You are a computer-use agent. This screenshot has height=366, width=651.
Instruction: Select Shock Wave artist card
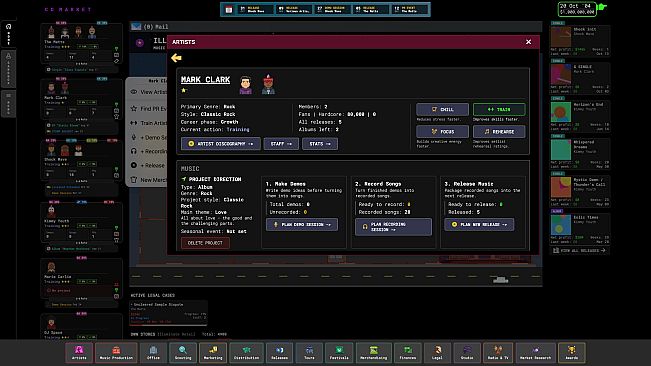coord(81,162)
